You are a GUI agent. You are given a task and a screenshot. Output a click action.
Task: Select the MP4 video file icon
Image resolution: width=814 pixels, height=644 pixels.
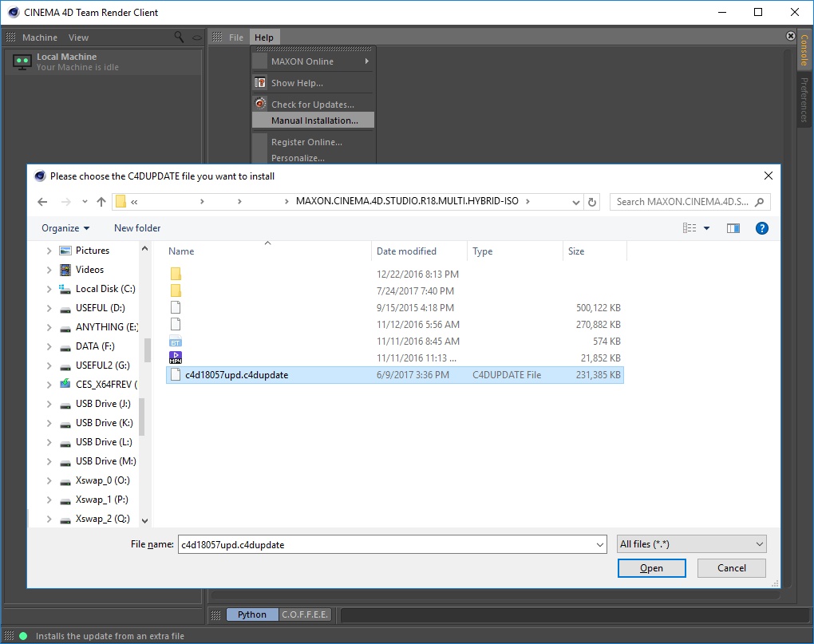click(x=176, y=358)
